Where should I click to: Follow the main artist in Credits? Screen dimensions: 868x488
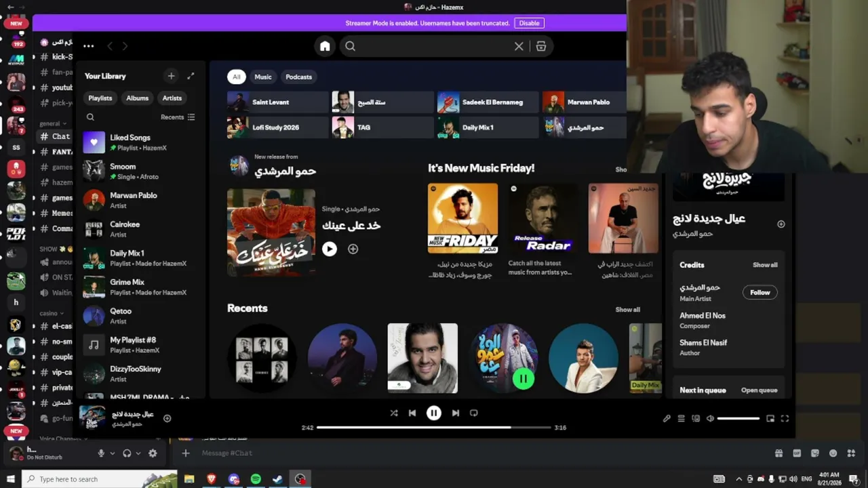pos(760,292)
